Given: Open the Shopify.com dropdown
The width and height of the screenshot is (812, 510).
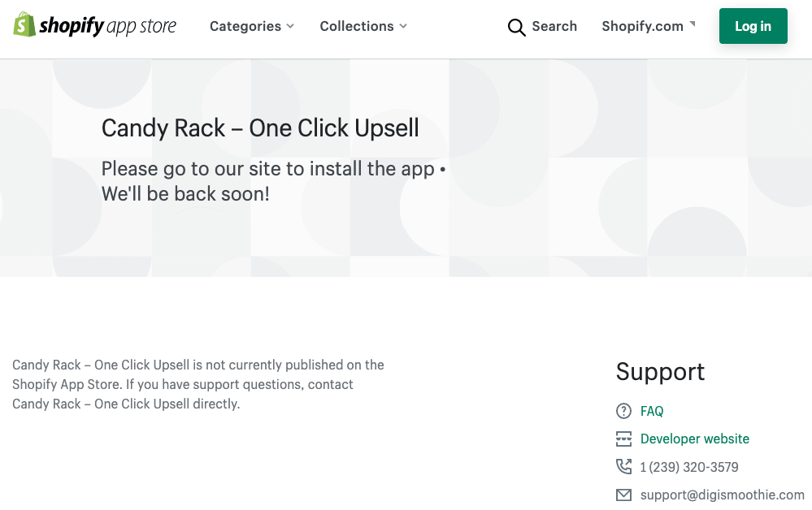Looking at the screenshot, I should pyautogui.click(x=649, y=26).
